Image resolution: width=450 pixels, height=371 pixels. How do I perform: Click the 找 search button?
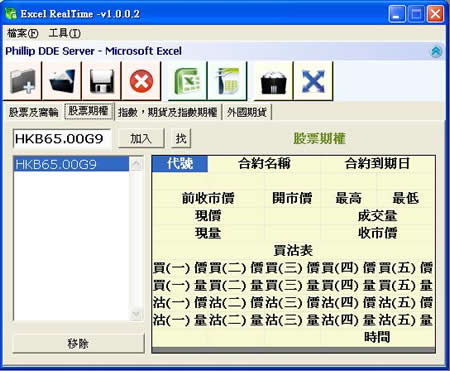[181, 138]
